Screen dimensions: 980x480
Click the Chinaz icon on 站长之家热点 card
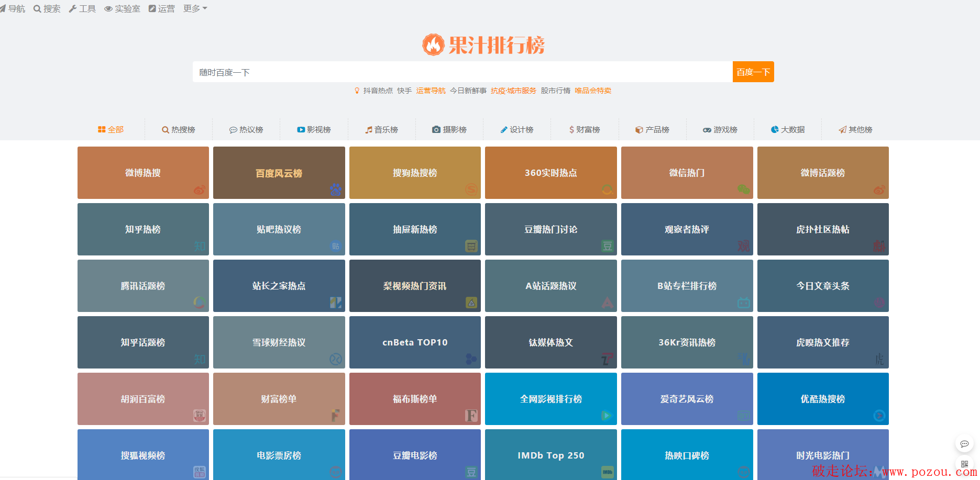tap(336, 303)
